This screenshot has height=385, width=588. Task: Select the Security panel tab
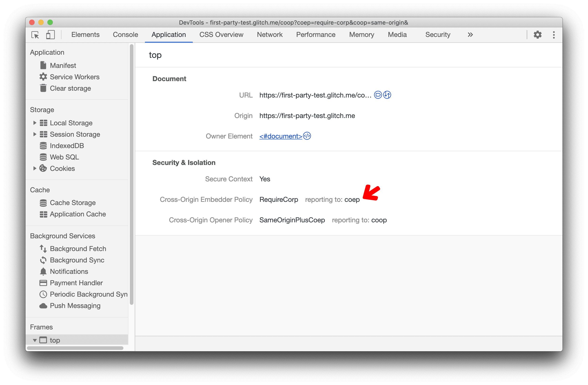[437, 34]
